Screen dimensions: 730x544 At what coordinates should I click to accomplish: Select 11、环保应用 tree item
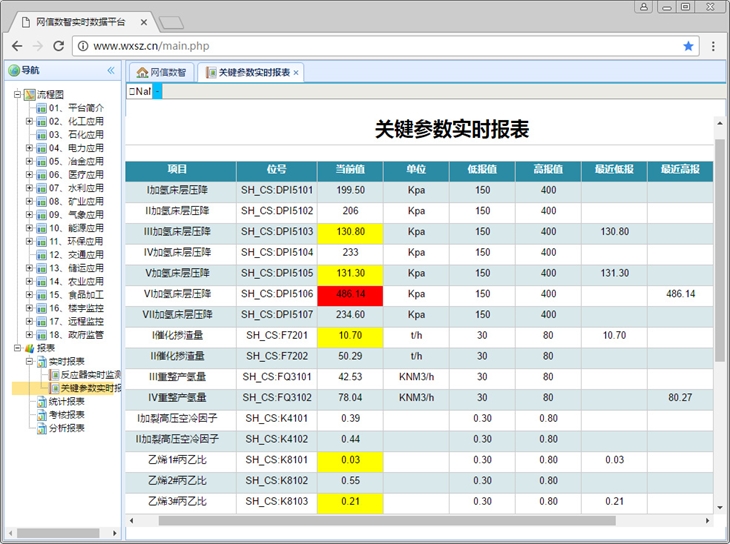(x=76, y=241)
